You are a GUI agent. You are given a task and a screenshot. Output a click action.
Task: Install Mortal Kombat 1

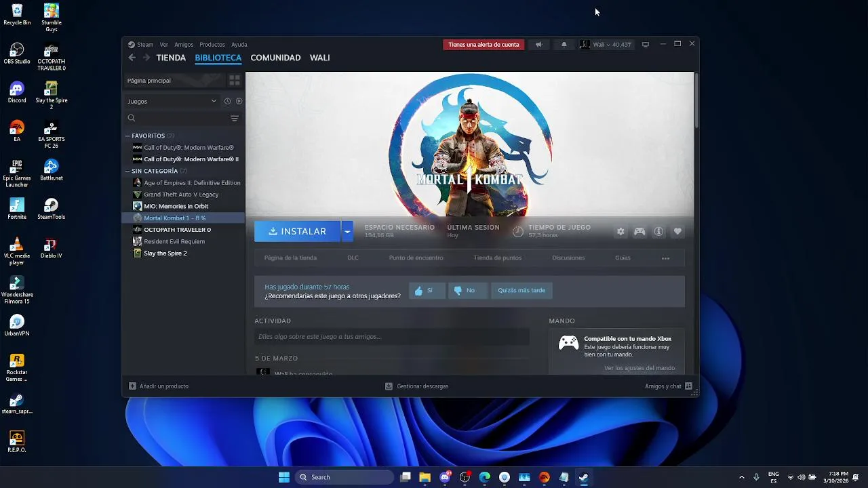click(297, 231)
